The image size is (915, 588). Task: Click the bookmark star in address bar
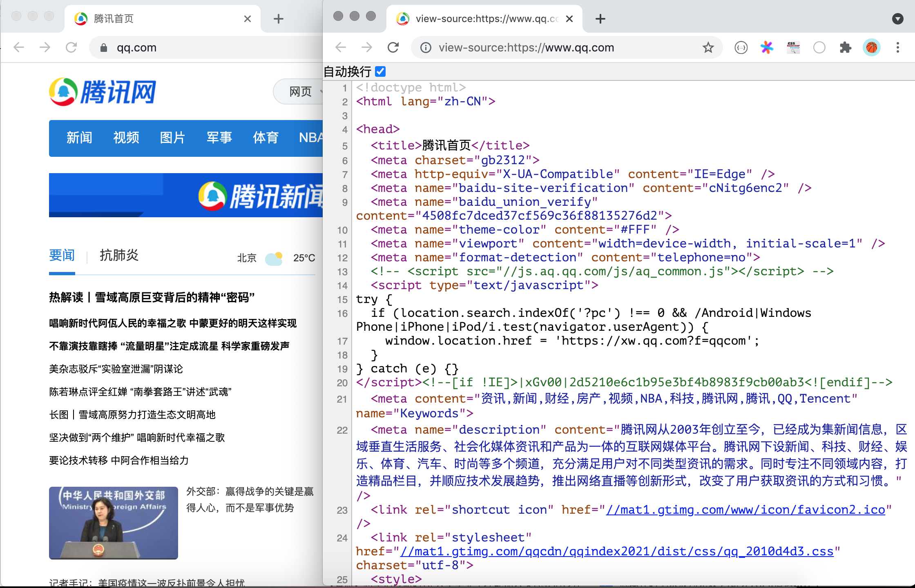pos(708,48)
